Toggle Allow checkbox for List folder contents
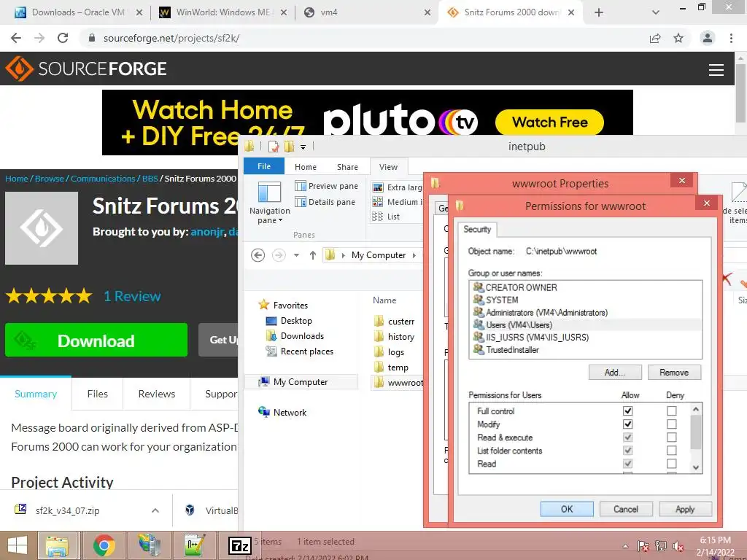The height and width of the screenshot is (560, 747). tap(627, 451)
